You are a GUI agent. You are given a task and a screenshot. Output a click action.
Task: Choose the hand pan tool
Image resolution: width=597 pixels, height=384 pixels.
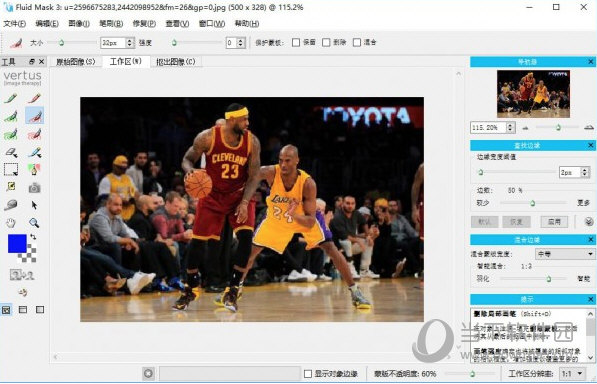11,223
